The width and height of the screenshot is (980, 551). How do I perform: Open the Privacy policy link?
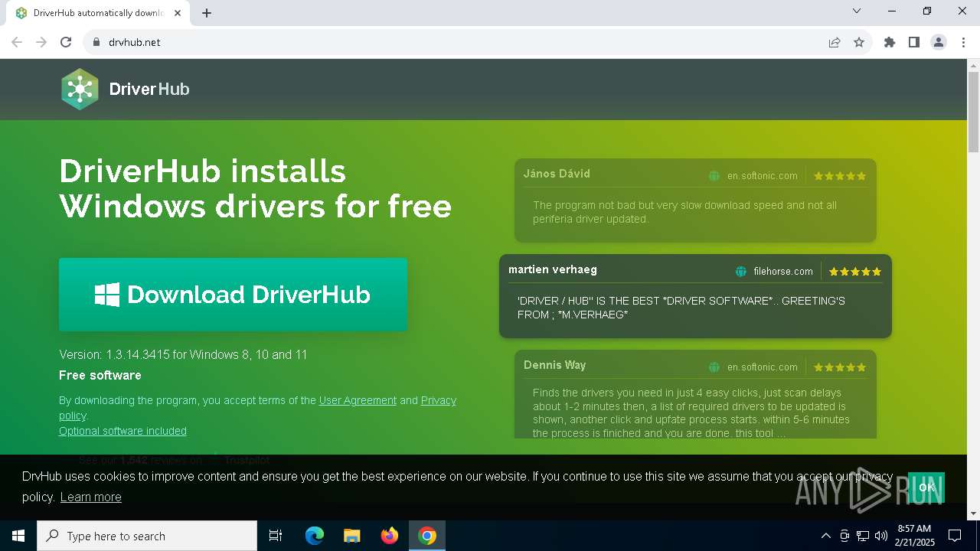(x=439, y=400)
